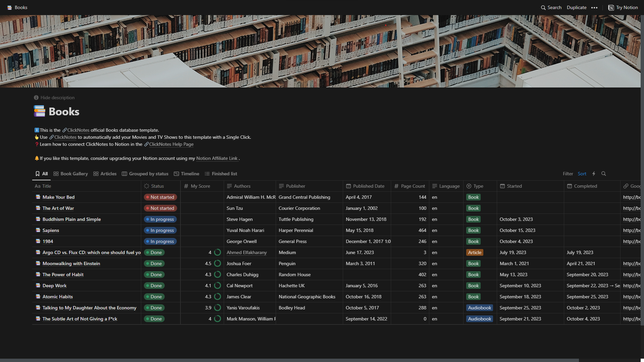This screenshot has height=362, width=644.
Task: Click the Sort button
Action: point(582,174)
